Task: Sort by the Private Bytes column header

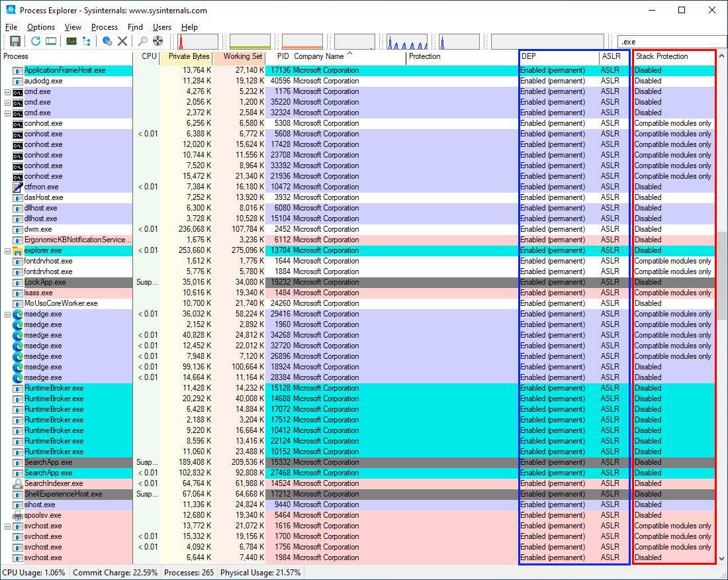Action: click(188, 56)
